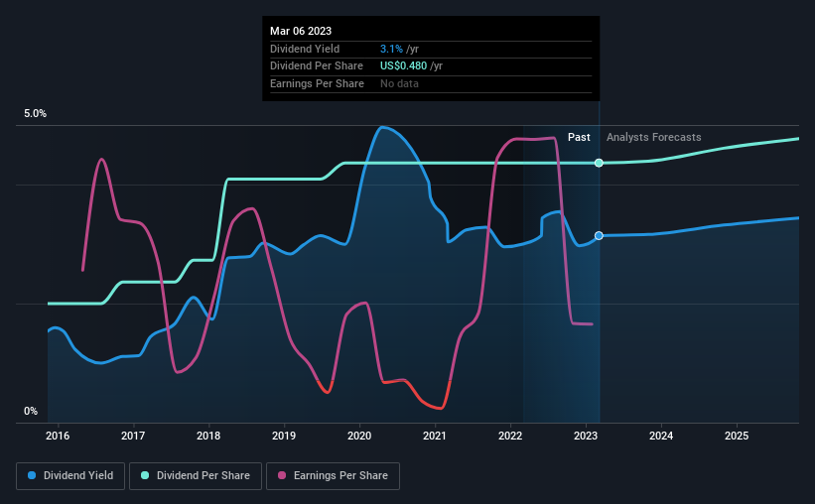Viewport: 815px width, 504px height.
Task: Click the 3.1% dividend yield value
Action: (x=391, y=49)
